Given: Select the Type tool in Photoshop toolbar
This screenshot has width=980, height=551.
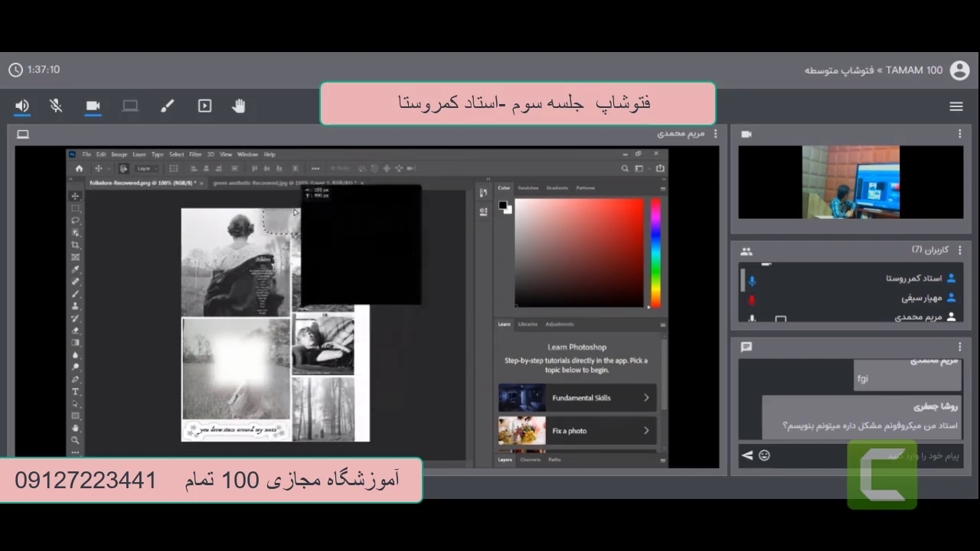Looking at the screenshot, I should click(x=75, y=392).
